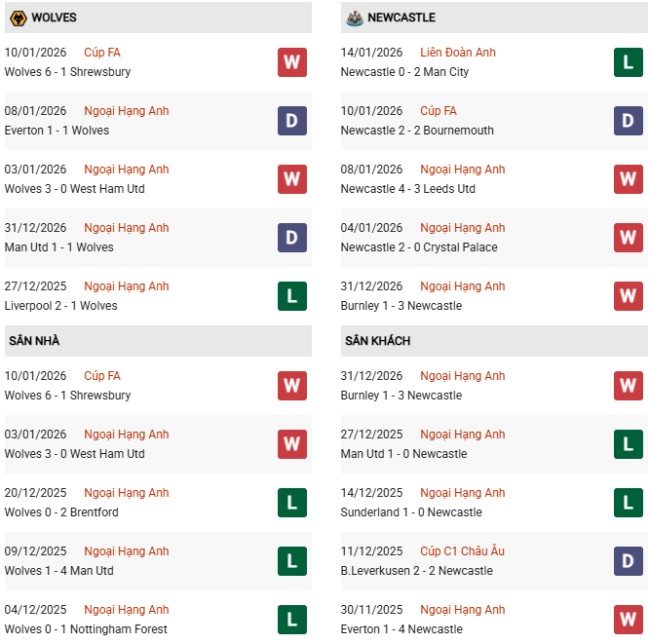Click draw badge for B.Leverkusen 2-2 Newcastle
This screenshot has height=644, width=649.
pyautogui.click(x=628, y=561)
